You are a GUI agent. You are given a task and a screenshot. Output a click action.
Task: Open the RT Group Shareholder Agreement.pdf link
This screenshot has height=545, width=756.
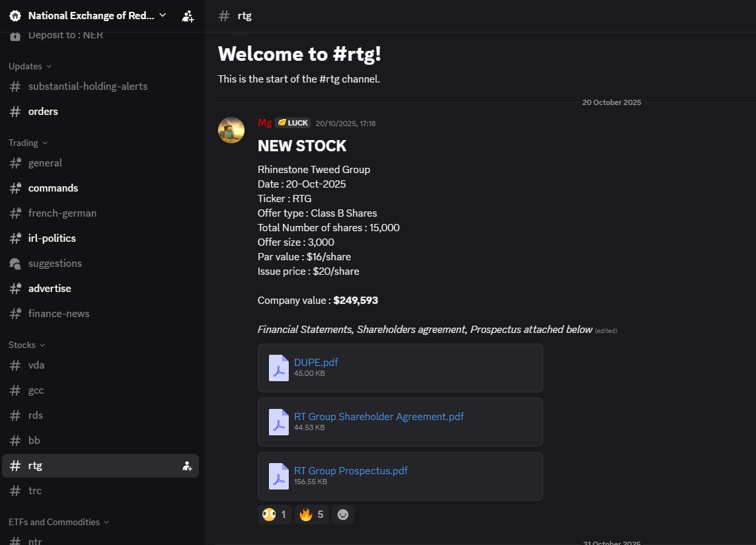[379, 417]
